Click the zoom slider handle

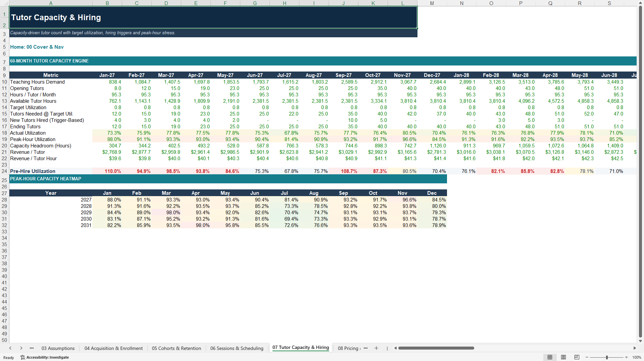(x=607, y=357)
